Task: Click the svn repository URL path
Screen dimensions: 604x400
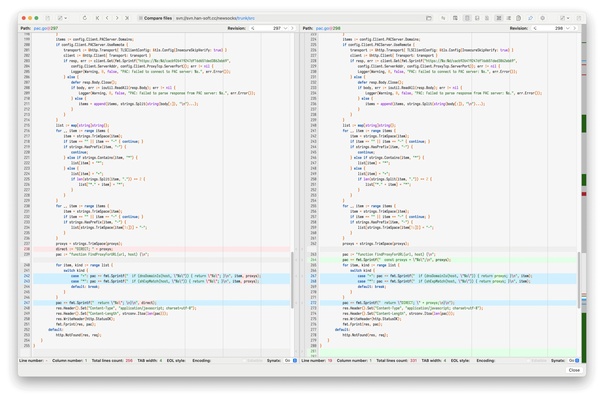Action: click(x=215, y=18)
